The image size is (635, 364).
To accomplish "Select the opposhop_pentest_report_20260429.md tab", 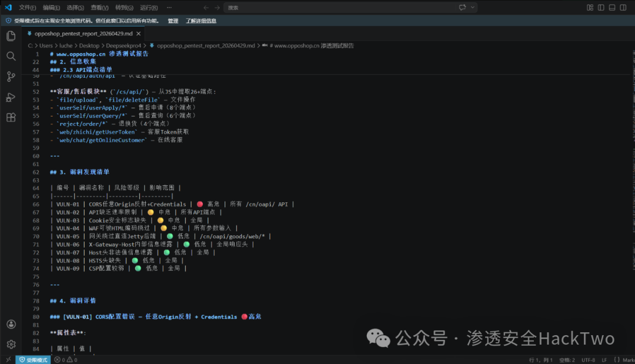I will point(83,34).
